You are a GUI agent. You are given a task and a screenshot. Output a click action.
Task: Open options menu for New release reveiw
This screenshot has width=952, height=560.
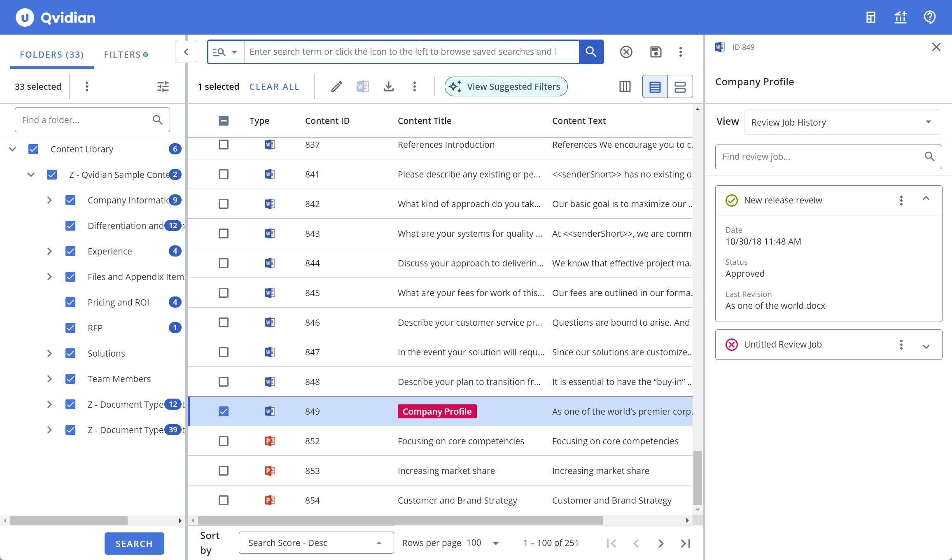click(x=901, y=201)
